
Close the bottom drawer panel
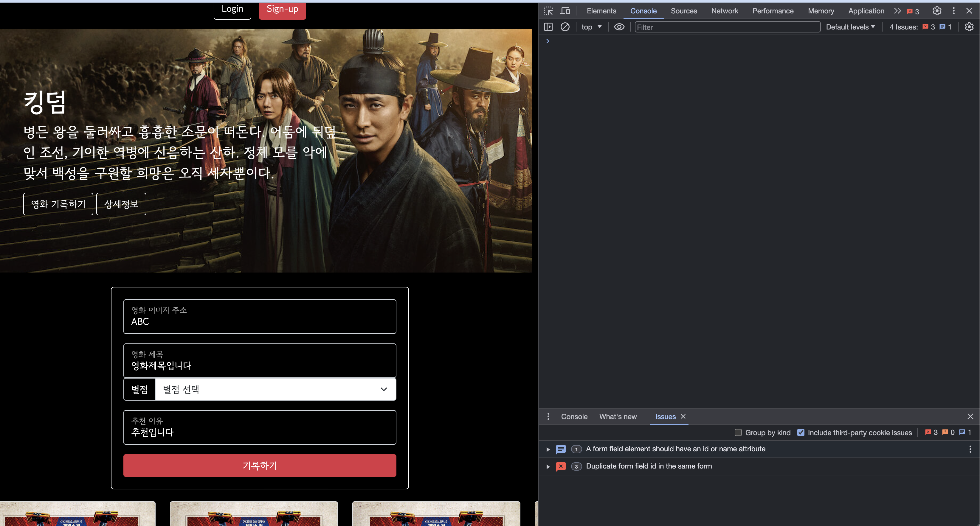coord(970,417)
